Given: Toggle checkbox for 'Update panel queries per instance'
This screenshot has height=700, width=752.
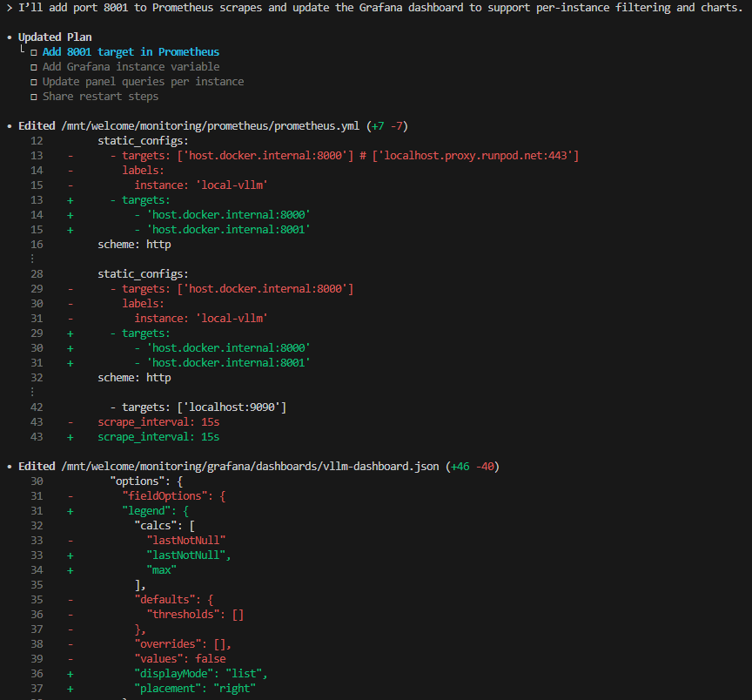Looking at the screenshot, I should (34, 82).
